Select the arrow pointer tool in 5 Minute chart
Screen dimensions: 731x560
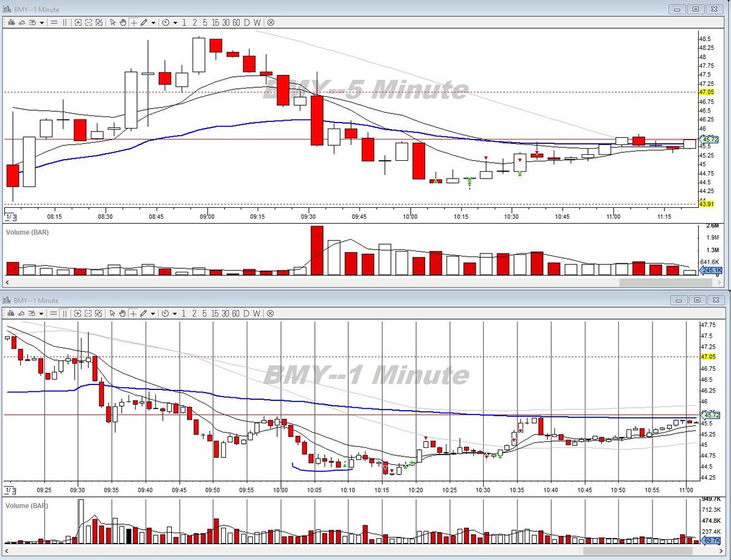(113, 22)
